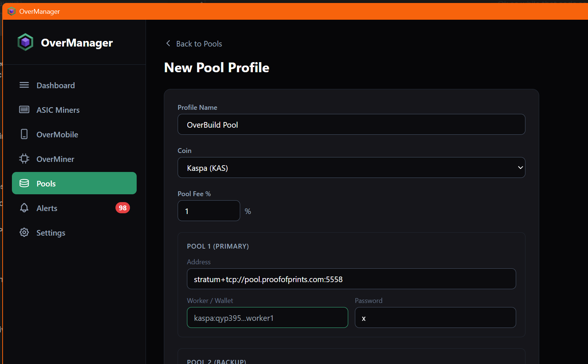Click the Password label text
Screen dimensions: 588x364
point(369,301)
